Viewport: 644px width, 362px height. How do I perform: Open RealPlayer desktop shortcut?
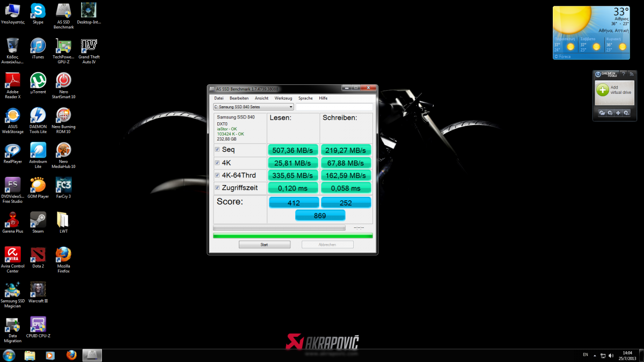(x=12, y=153)
